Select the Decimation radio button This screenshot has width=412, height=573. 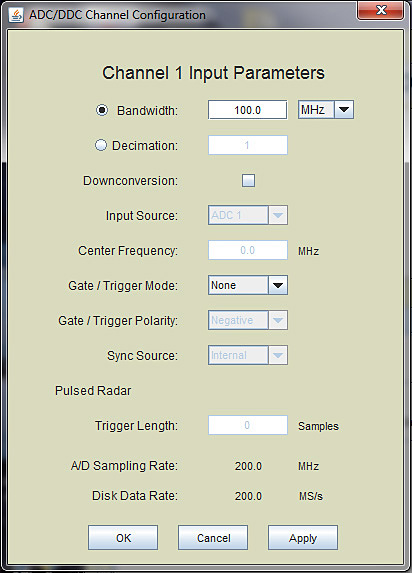(101, 145)
